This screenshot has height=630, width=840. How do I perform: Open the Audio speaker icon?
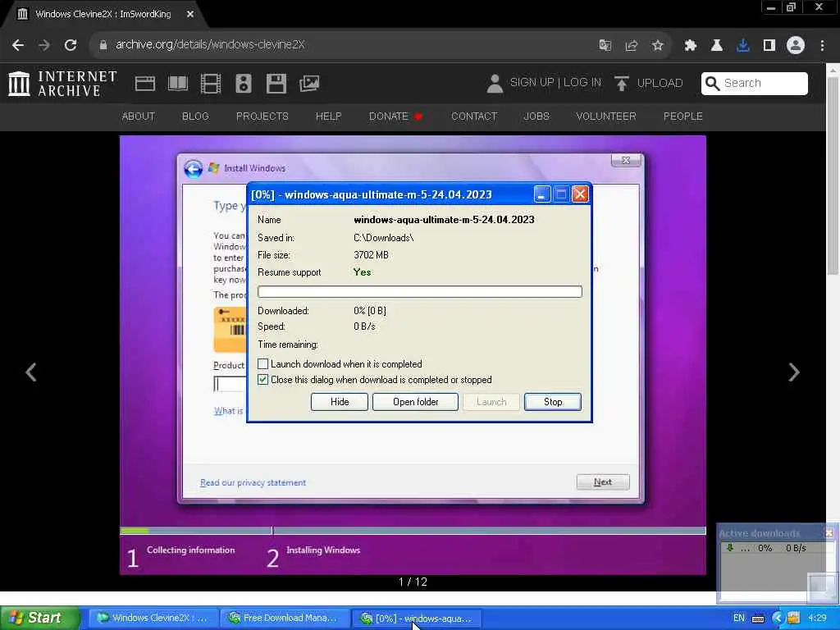pos(243,84)
